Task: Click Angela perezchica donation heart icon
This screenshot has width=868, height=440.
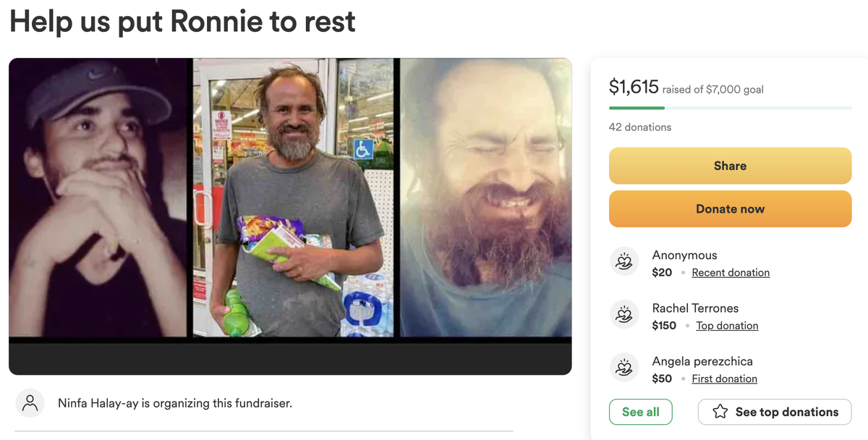Action: coord(624,368)
